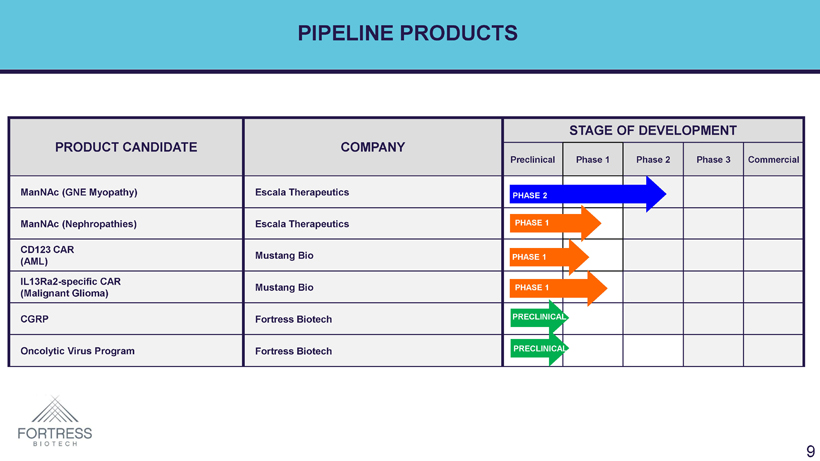Click the slide page number 9
Screen dimensions: 820x461
809,451
